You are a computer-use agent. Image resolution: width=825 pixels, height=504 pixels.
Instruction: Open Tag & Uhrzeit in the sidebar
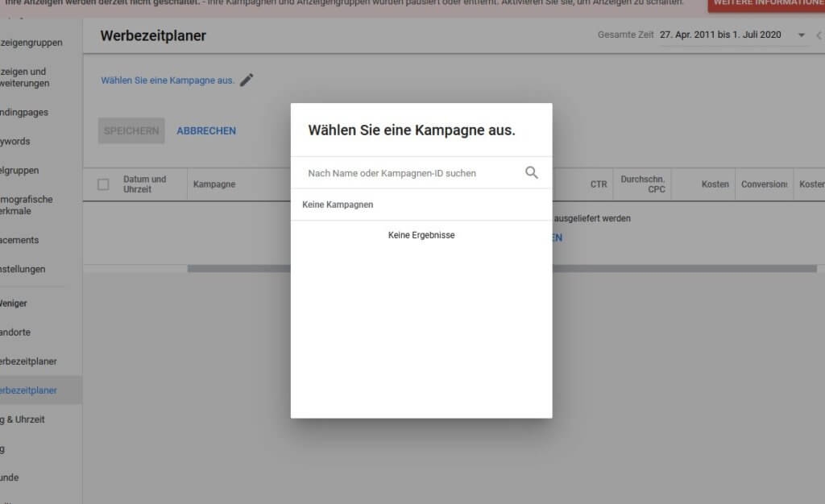click(23, 420)
